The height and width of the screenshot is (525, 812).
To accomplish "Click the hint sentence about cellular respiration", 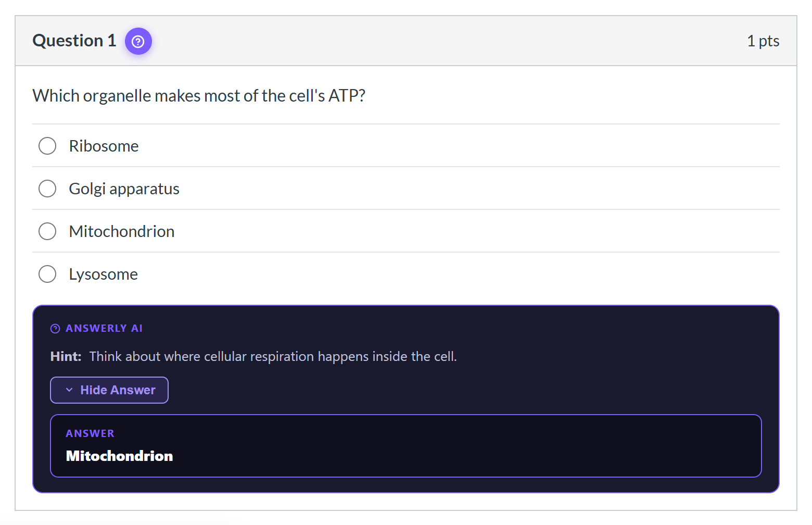I will (273, 356).
